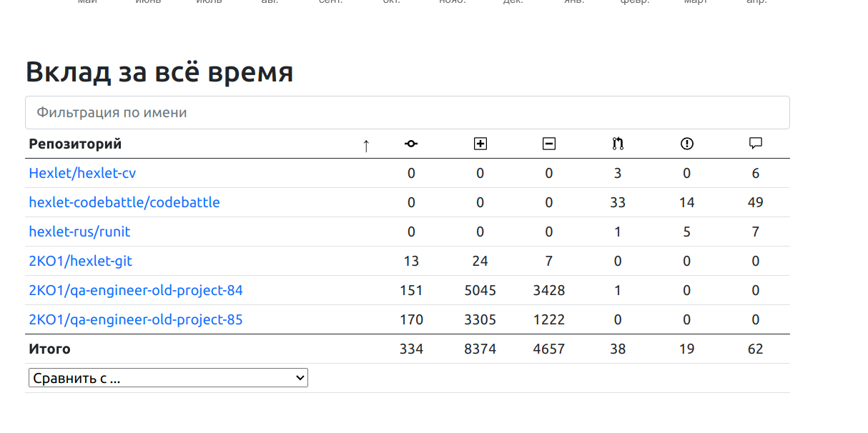Select the 5 issues cell for runit
The height and width of the screenshot is (433, 868).
tap(687, 232)
